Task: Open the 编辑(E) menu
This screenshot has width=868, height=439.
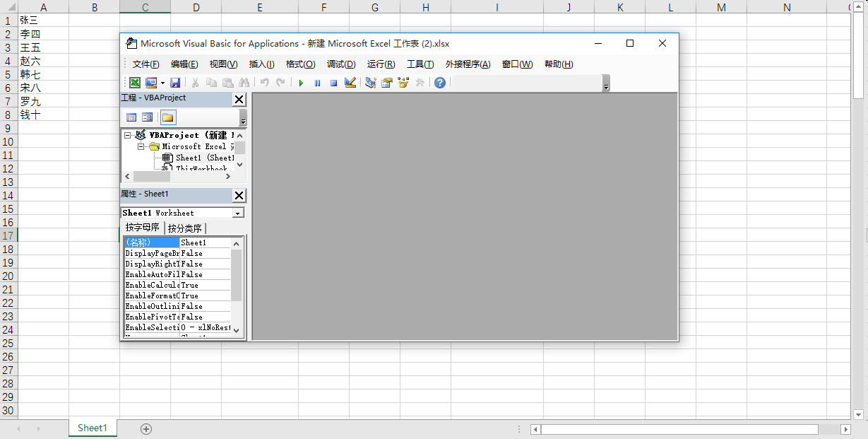Action: pyautogui.click(x=184, y=64)
